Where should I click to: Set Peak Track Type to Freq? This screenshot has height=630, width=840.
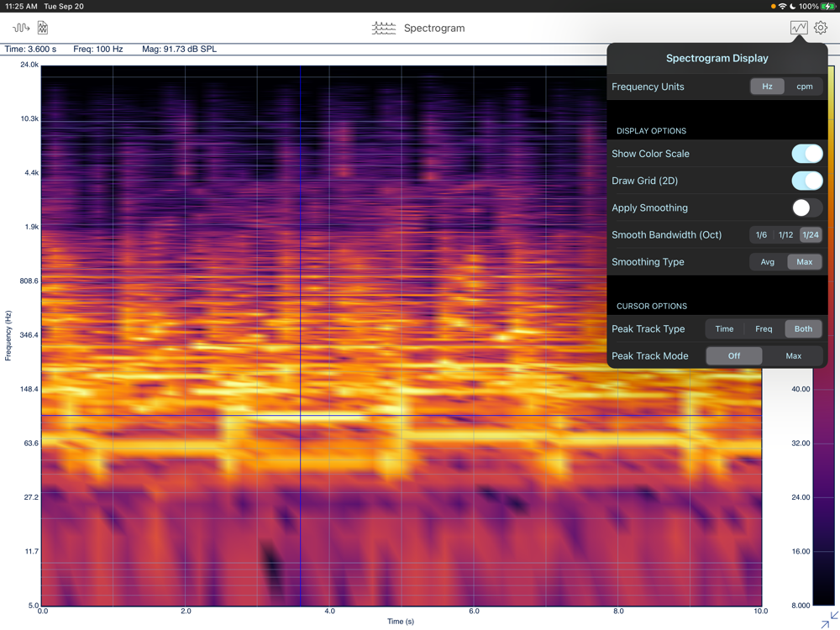pyautogui.click(x=764, y=329)
